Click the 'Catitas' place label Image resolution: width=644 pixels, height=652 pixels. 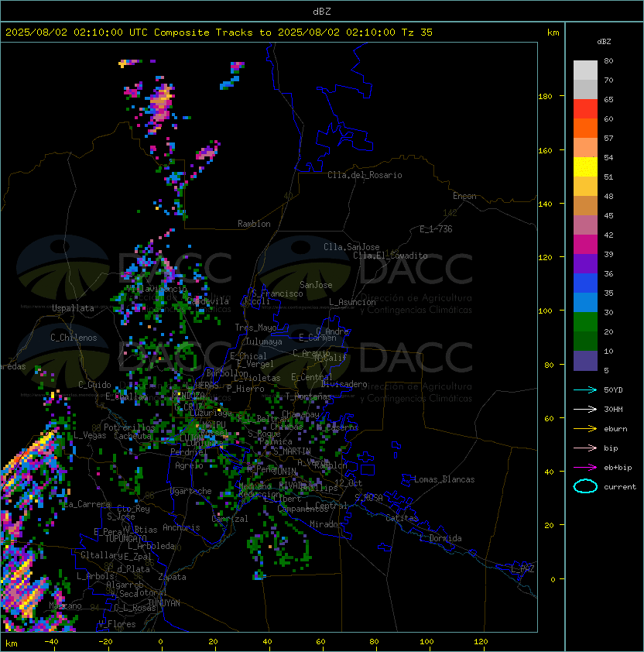[402, 518]
